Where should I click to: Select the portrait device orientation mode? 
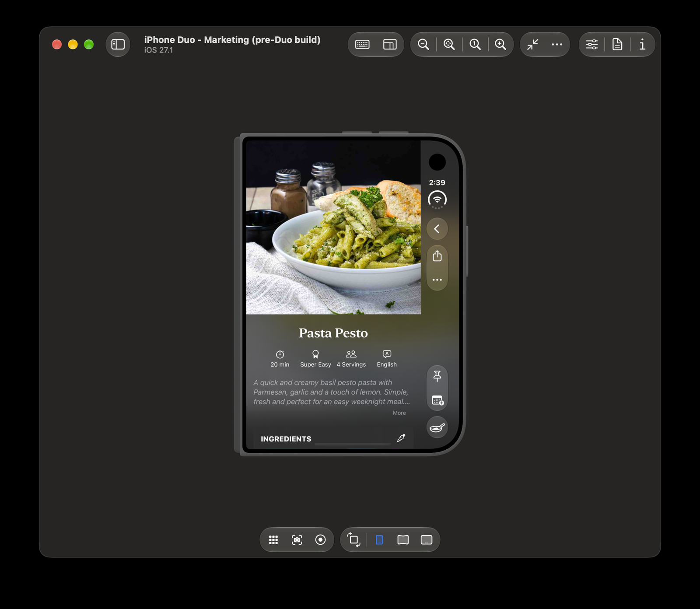tap(379, 540)
